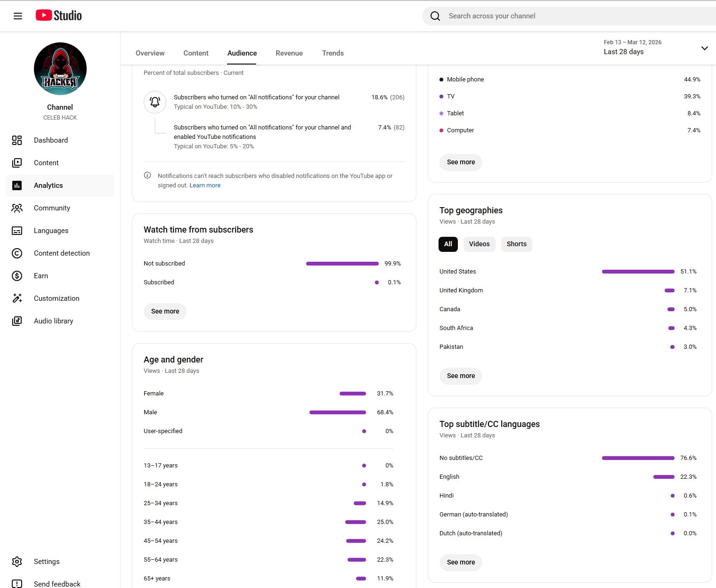Click See more under Top geographies
This screenshot has width=716, height=588.
coord(461,376)
